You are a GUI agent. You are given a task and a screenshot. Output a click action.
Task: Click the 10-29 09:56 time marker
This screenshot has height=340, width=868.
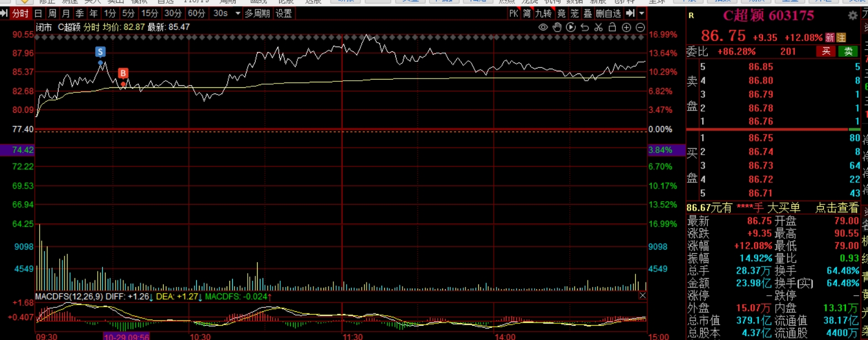click(126, 337)
